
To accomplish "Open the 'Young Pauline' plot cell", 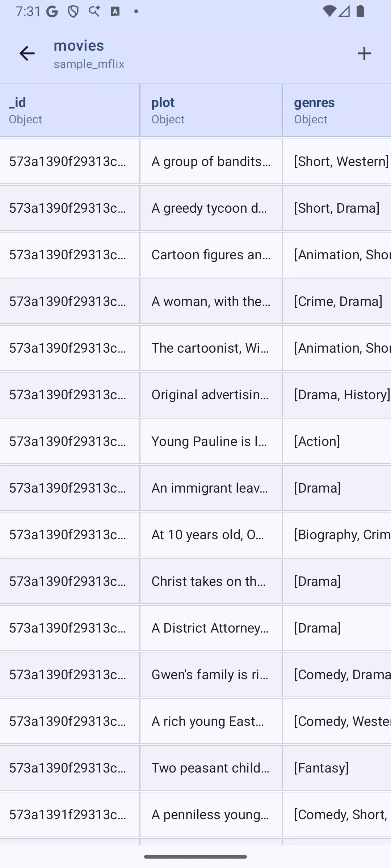I will click(x=211, y=441).
